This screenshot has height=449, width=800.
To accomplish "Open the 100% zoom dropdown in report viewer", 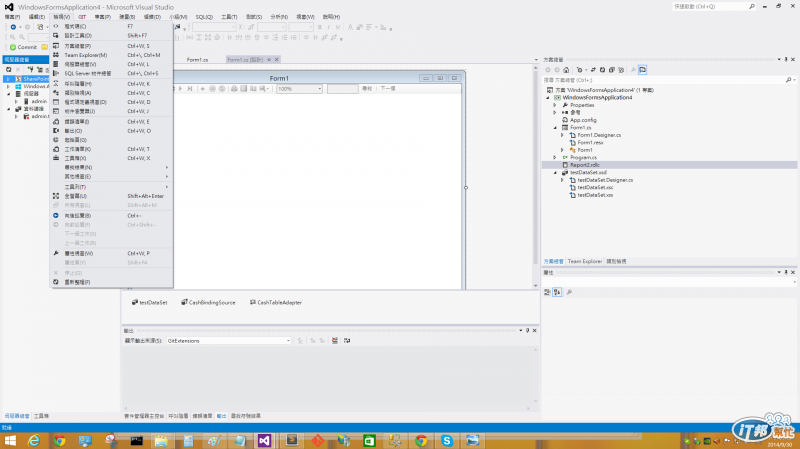I will point(319,89).
